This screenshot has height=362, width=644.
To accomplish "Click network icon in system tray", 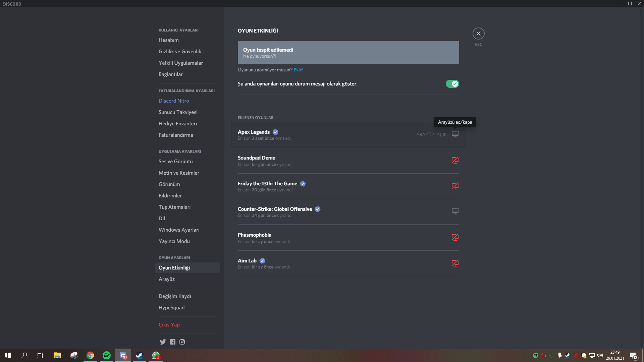I will pyautogui.click(x=592, y=355).
